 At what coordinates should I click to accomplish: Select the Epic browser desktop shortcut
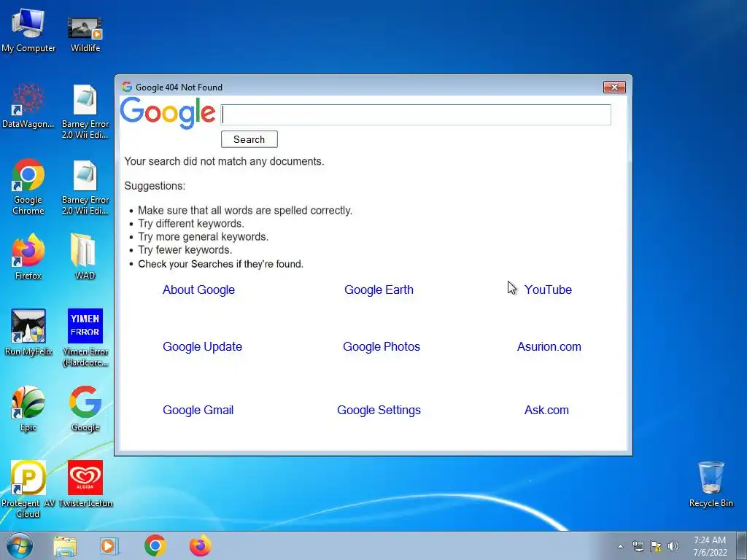(x=28, y=408)
